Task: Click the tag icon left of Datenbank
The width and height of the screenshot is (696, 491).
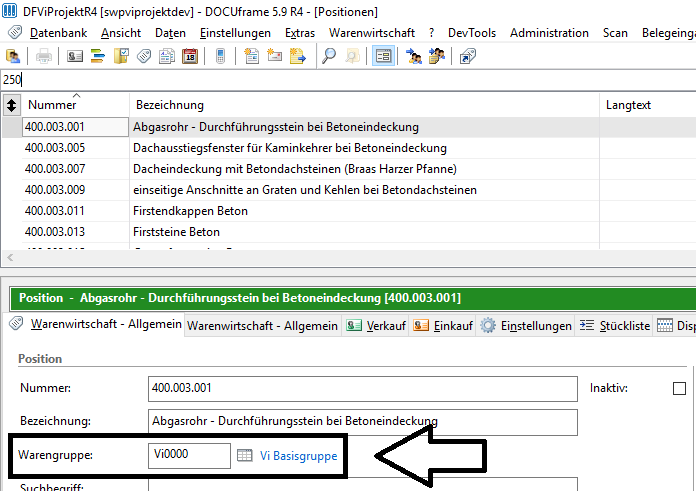Action: [15, 32]
